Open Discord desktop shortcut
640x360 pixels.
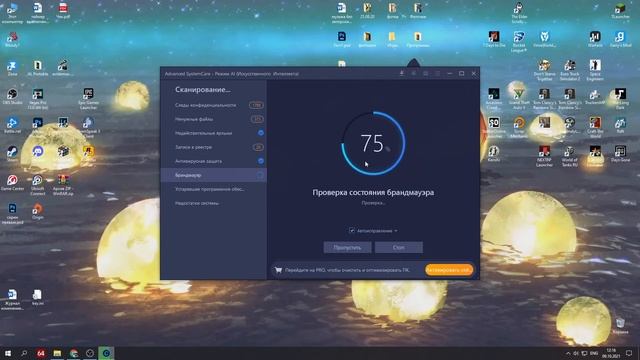pos(38,154)
